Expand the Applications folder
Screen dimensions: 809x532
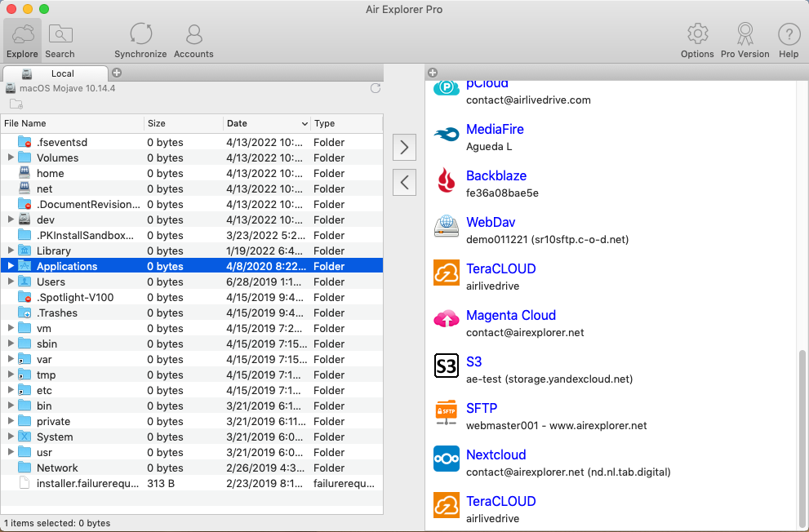click(x=11, y=266)
